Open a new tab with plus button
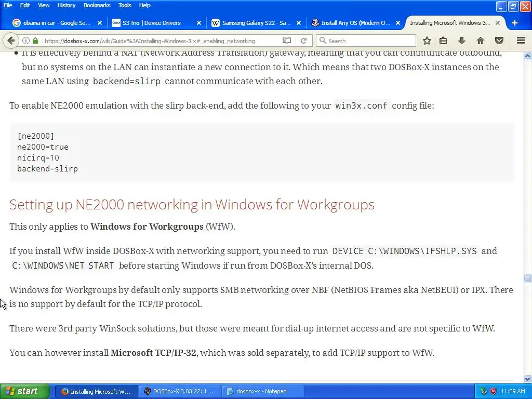 515,23
